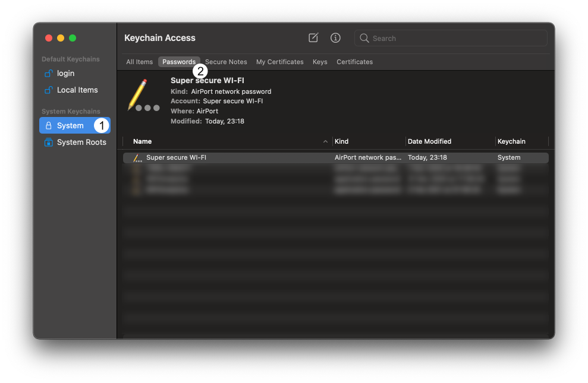
Task: Click the pencil icon beside Super secure WI-FI
Action: tap(137, 157)
